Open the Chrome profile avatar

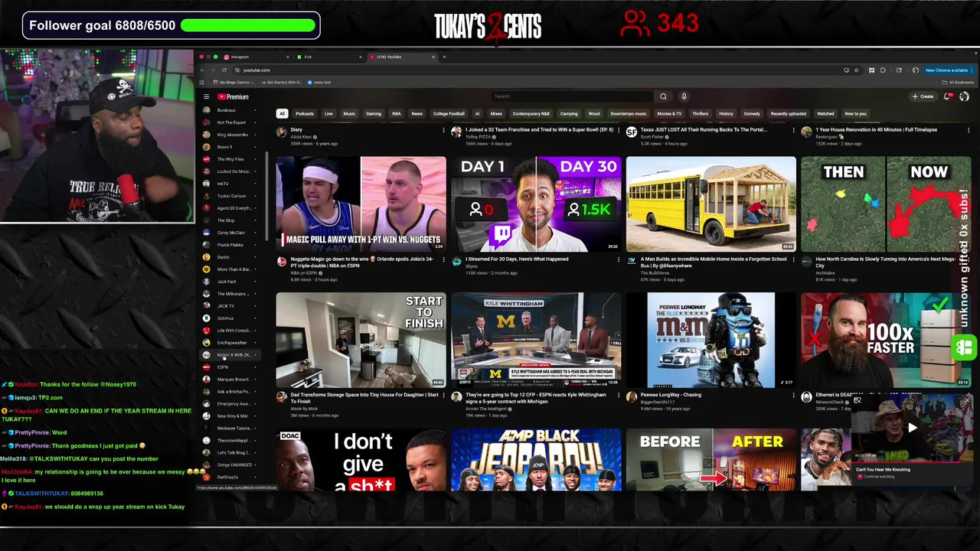pyautogui.click(x=916, y=70)
